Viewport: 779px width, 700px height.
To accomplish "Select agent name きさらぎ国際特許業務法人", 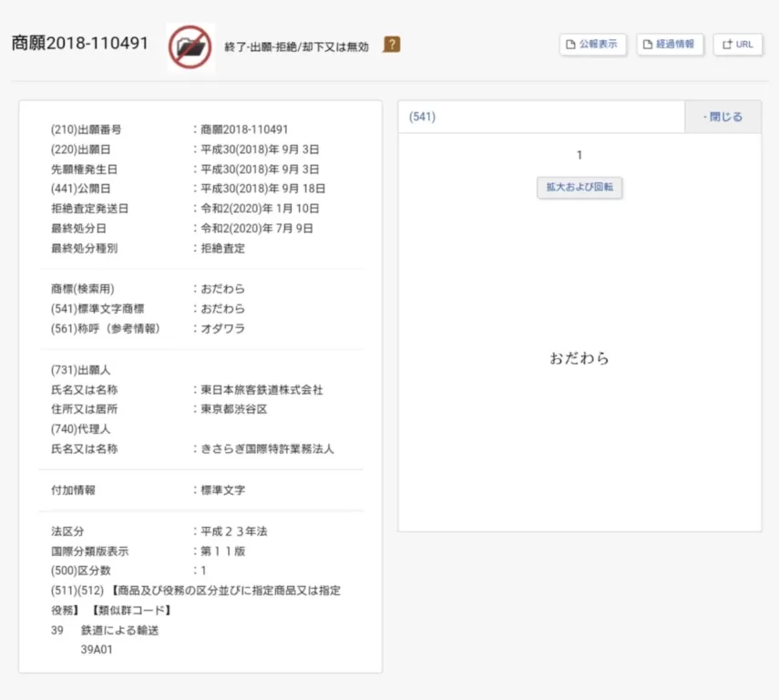I will pyautogui.click(x=267, y=449).
